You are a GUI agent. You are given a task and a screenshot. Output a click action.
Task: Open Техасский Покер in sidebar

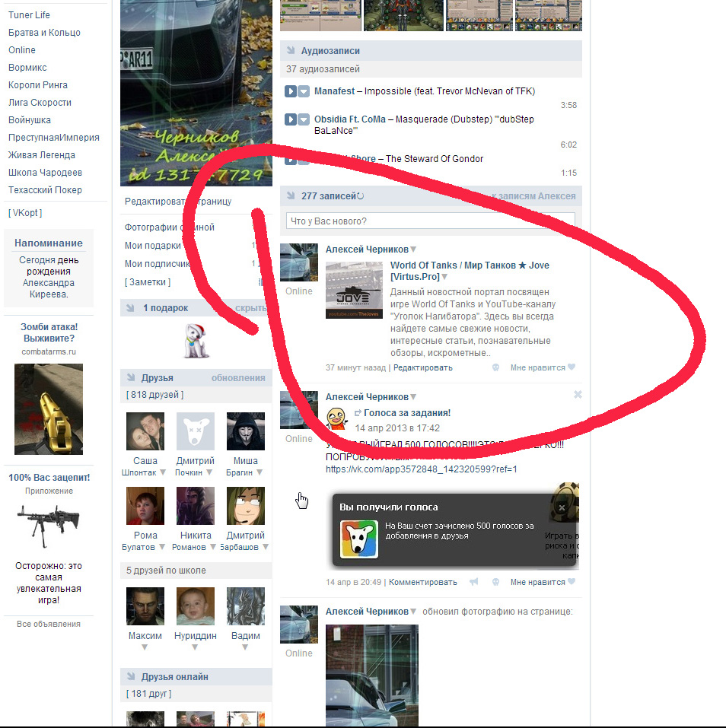(45, 190)
